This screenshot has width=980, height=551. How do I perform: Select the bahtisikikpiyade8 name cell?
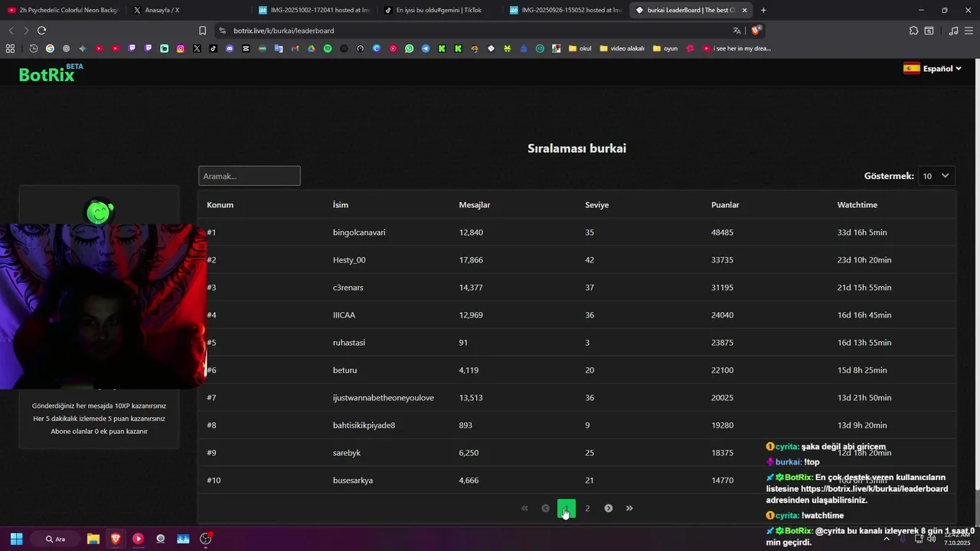click(364, 425)
